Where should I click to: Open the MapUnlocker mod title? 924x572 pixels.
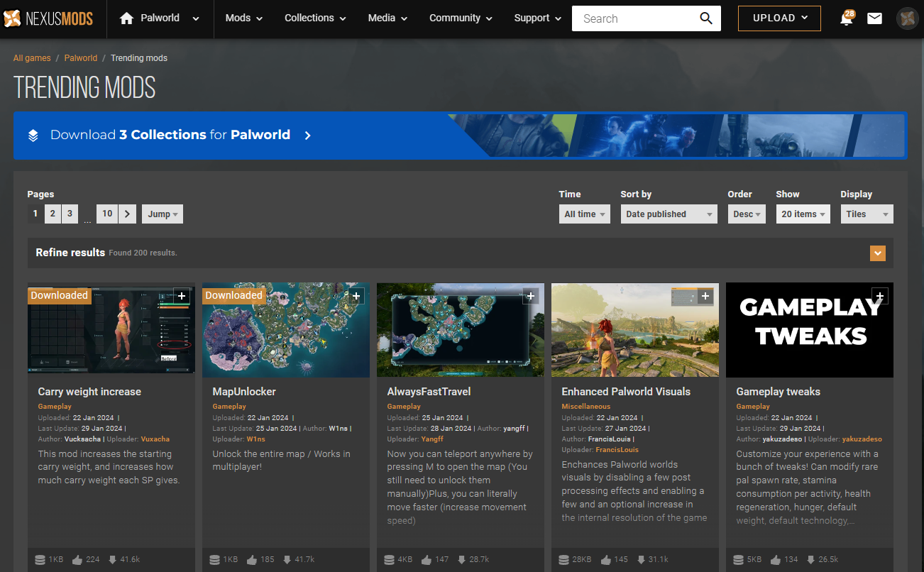point(244,392)
